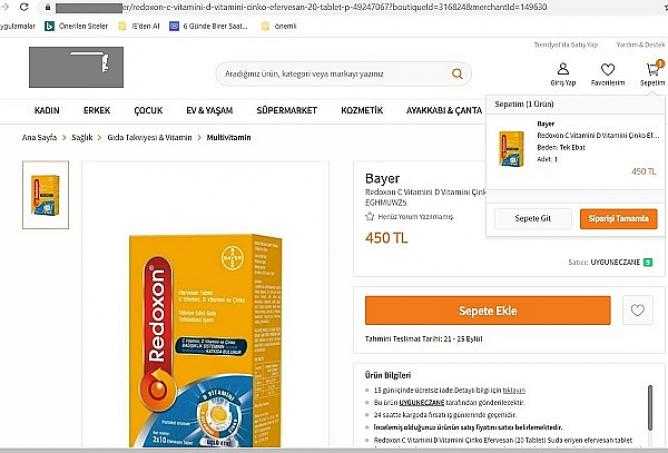Click Sepete Git button
The height and width of the screenshot is (453, 668).
coord(533,219)
